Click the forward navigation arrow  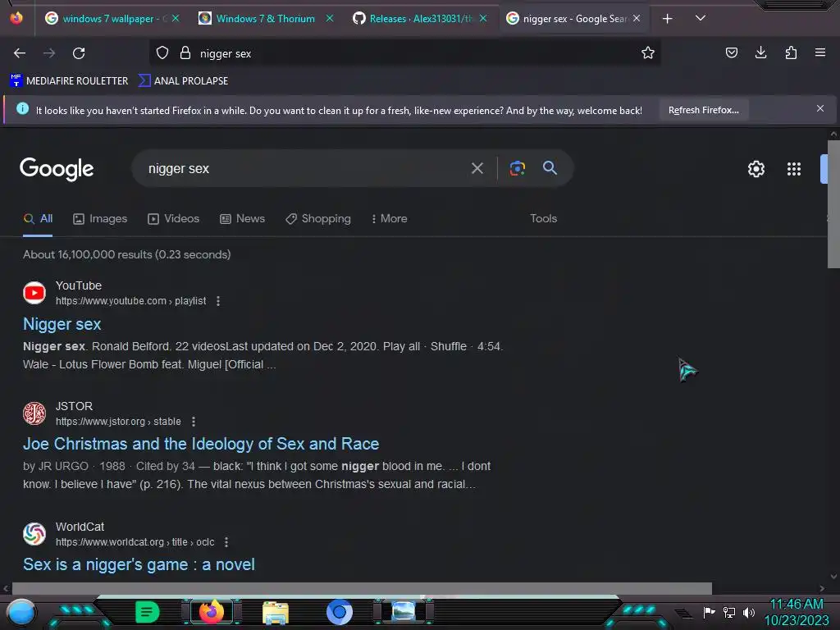tap(49, 53)
